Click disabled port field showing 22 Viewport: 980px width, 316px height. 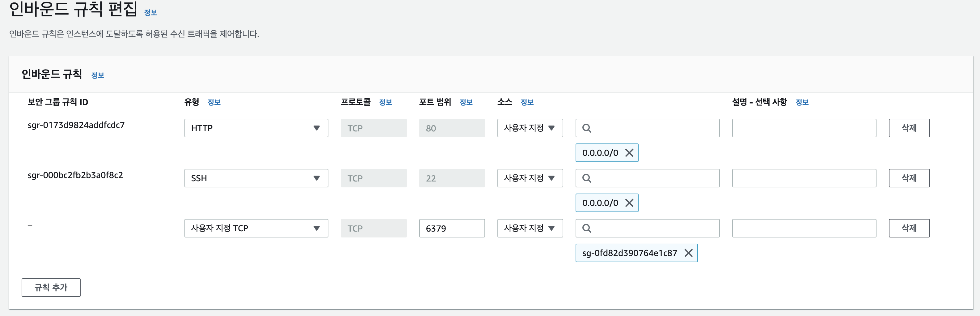click(452, 178)
